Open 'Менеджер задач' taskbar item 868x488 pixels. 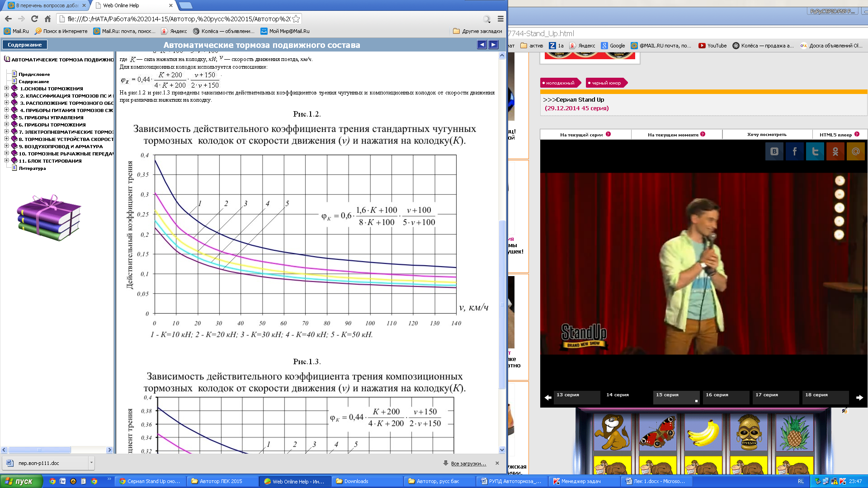coord(584,481)
